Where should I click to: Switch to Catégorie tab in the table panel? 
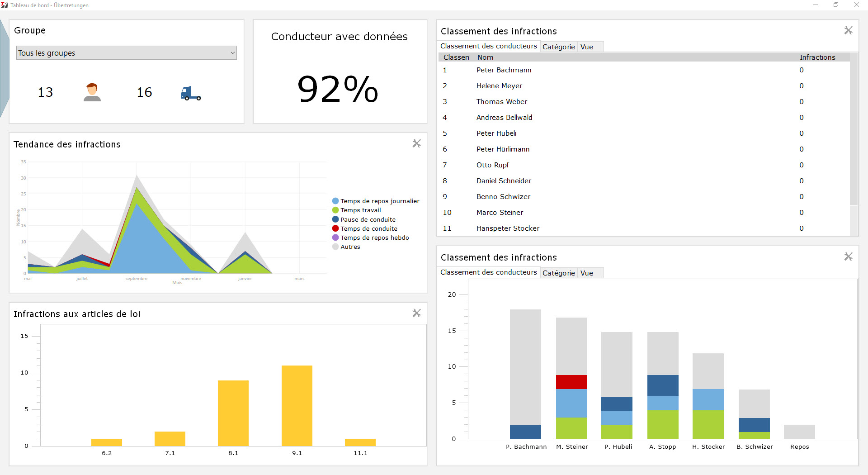pyautogui.click(x=558, y=47)
